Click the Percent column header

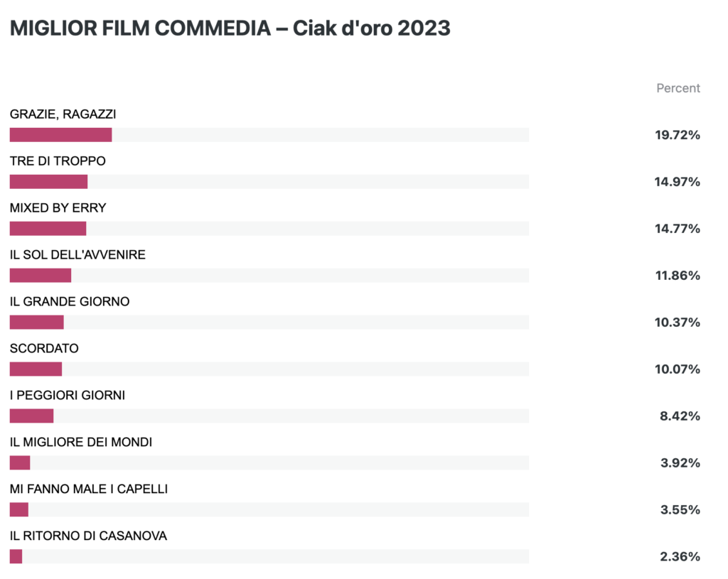678,88
